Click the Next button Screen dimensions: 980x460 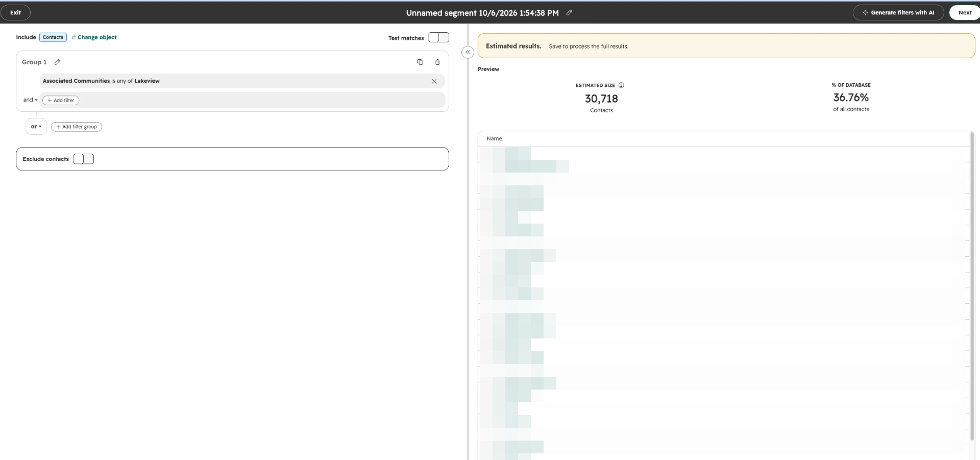click(x=965, y=13)
